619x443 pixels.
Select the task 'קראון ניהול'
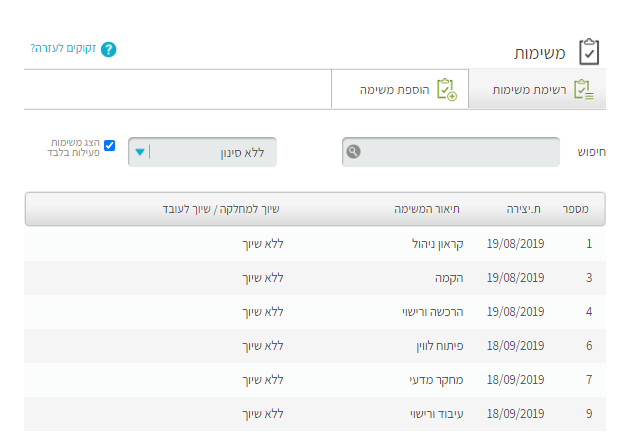pyautogui.click(x=437, y=244)
